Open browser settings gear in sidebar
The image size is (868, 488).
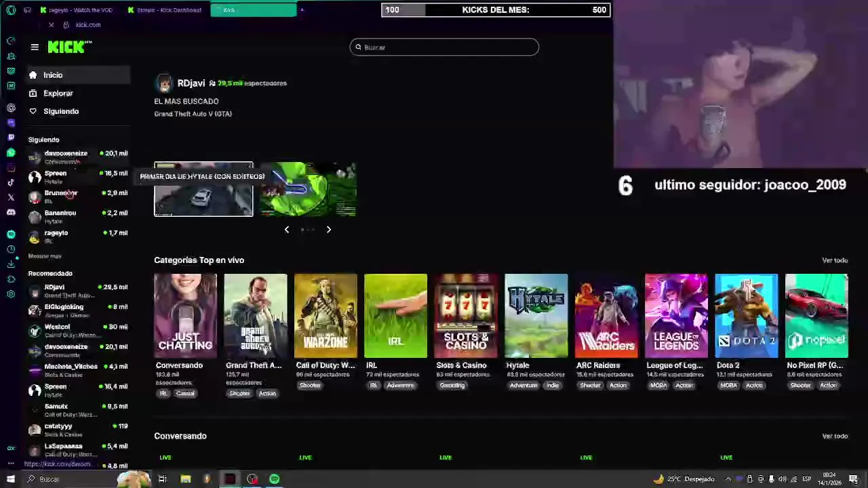click(x=11, y=294)
